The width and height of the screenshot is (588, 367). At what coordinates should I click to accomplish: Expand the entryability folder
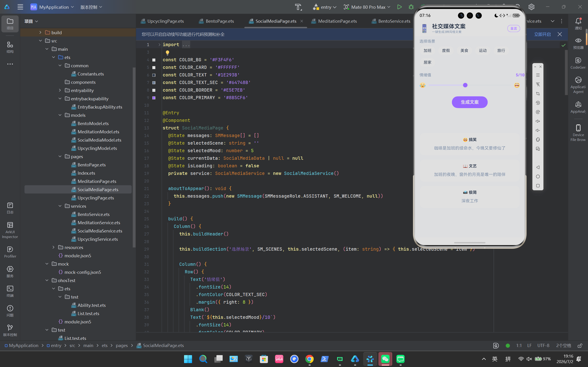click(x=60, y=90)
